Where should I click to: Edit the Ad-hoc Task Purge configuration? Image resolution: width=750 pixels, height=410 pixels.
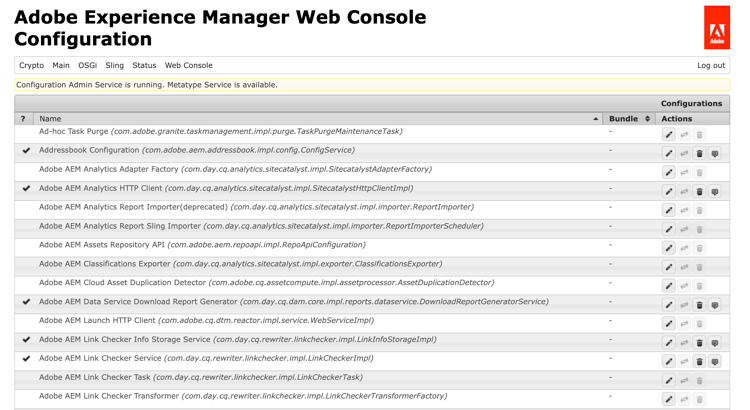coord(669,134)
